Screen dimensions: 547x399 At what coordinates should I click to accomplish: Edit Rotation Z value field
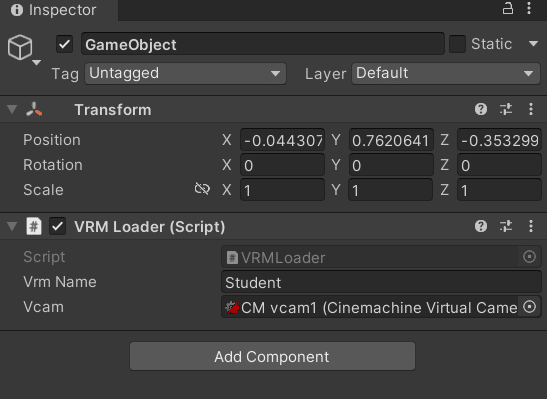[499, 165]
